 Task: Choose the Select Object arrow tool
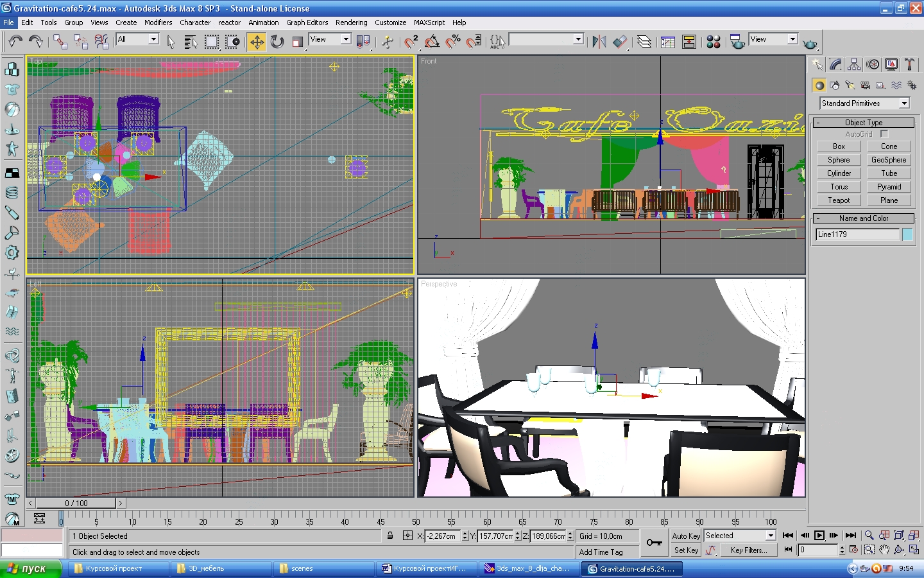171,42
